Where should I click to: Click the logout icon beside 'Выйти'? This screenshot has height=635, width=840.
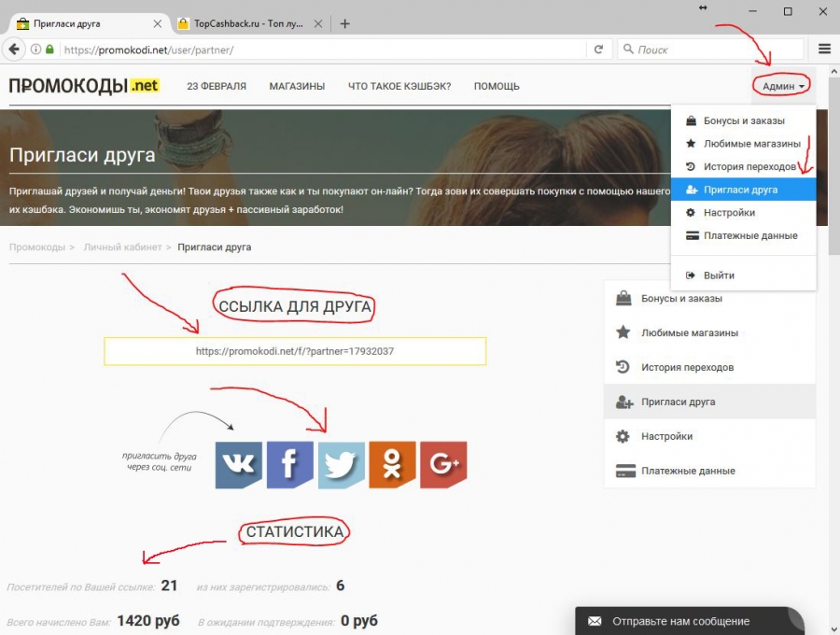(691, 275)
